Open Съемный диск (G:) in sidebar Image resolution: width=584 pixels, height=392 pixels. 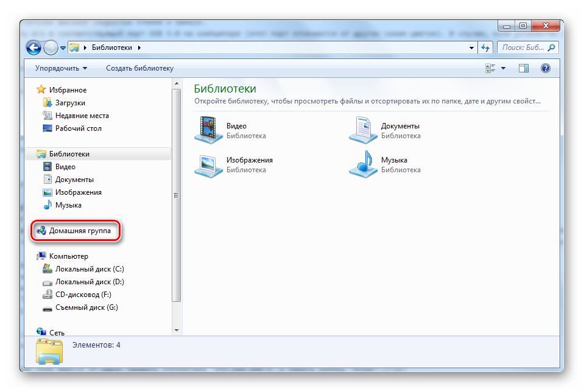(x=86, y=307)
